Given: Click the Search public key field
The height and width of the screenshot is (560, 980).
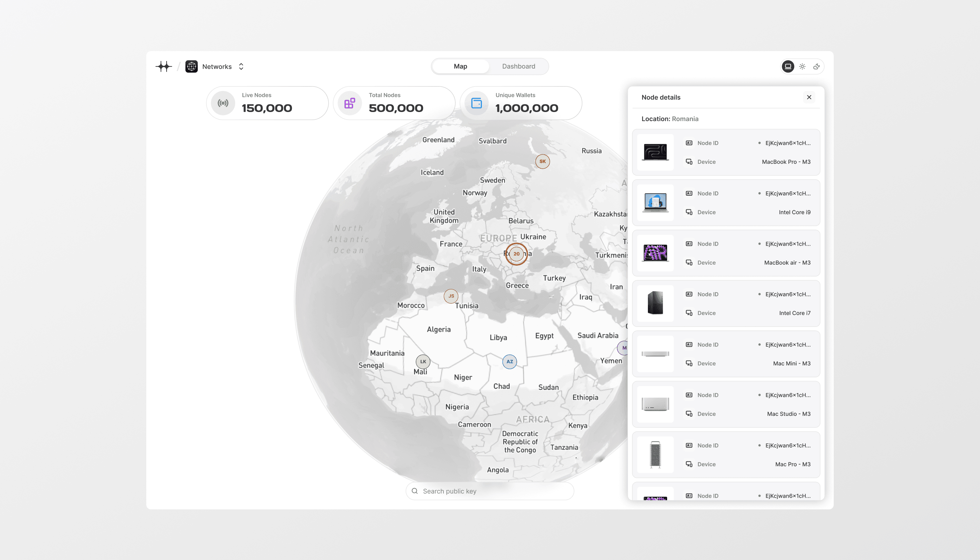Looking at the screenshot, I should click(490, 491).
